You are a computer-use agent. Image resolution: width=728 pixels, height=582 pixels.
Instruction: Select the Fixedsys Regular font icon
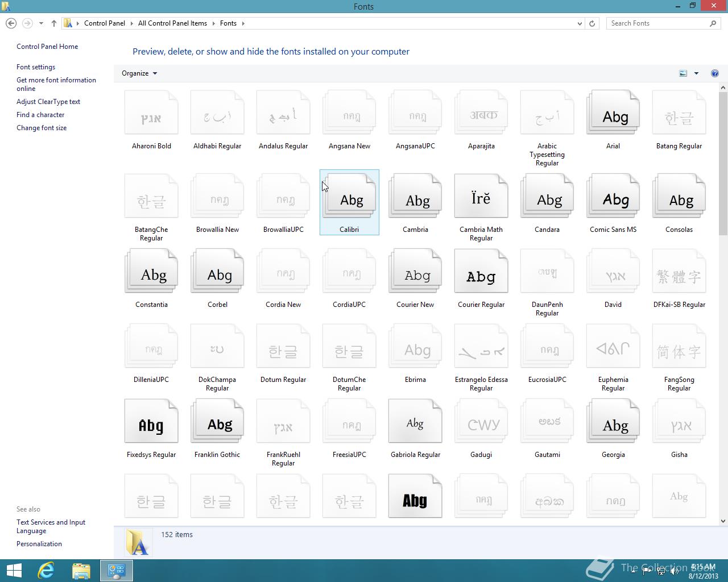[151, 421]
